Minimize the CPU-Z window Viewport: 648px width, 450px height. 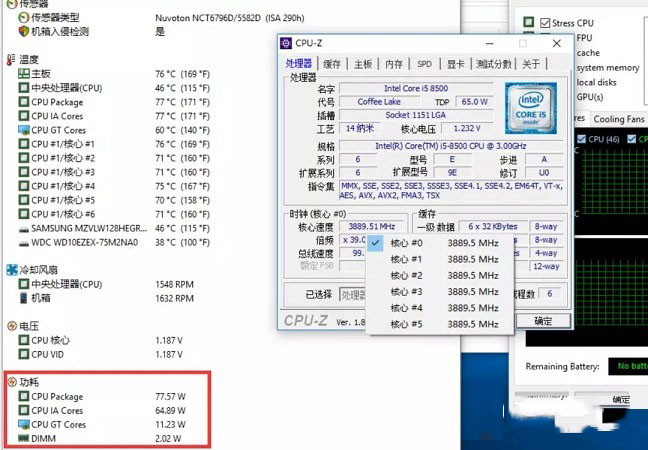490,43
